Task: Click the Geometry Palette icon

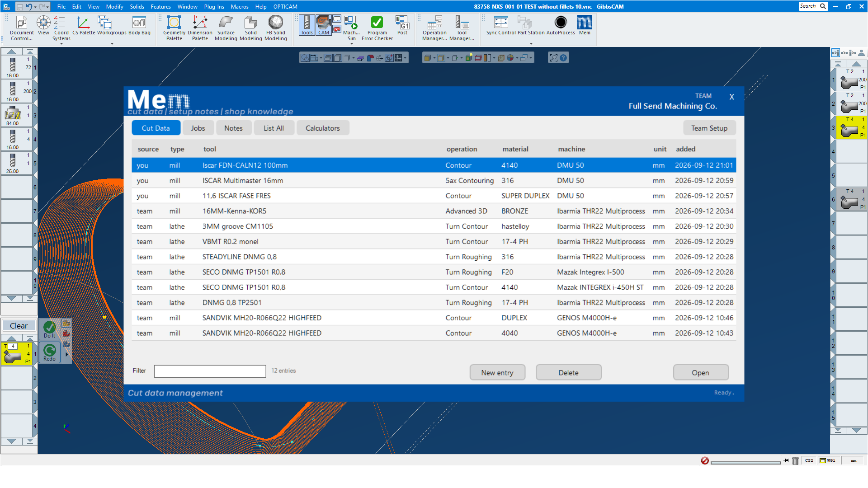Action: click(x=174, y=28)
